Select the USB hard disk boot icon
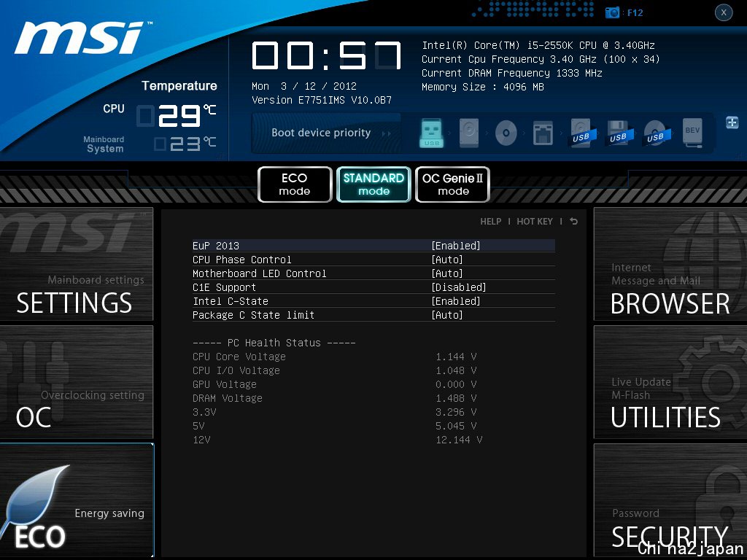This screenshot has width=747, height=560. click(581, 133)
